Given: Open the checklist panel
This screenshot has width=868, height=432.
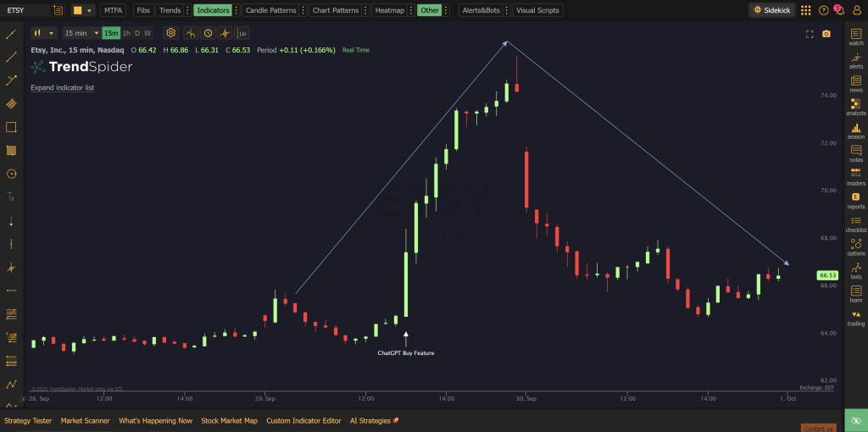Looking at the screenshot, I should (x=856, y=224).
